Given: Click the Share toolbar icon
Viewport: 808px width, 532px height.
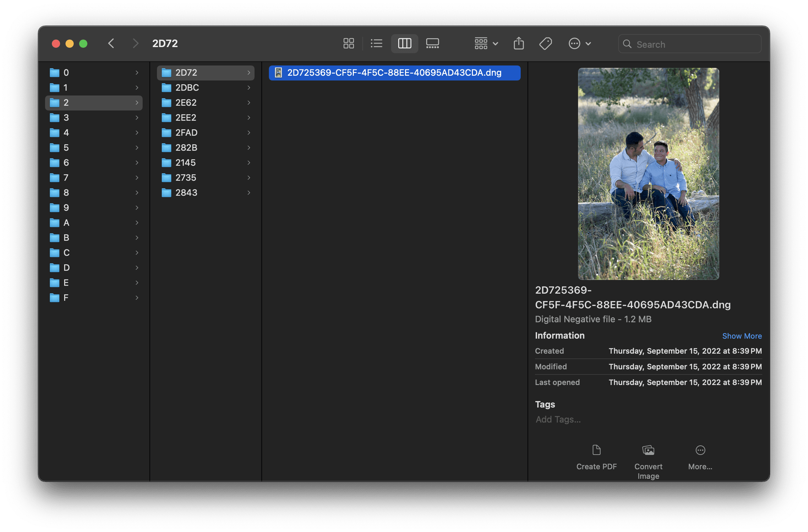Looking at the screenshot, I should (518, 44).
